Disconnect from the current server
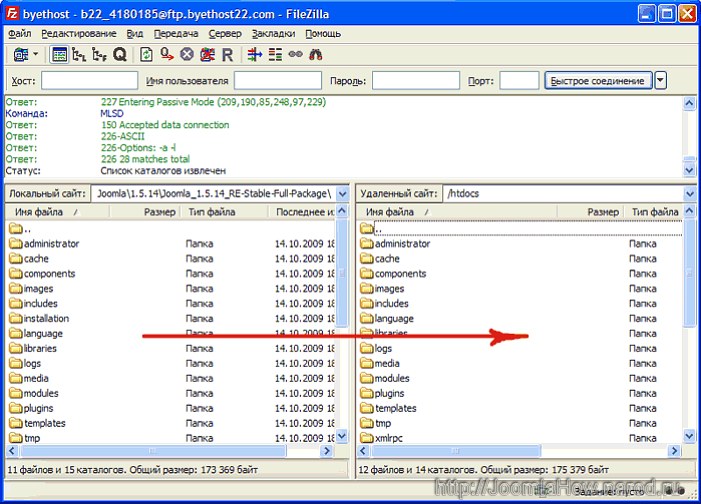The image size is (701, 504). [x=207, y=55]
